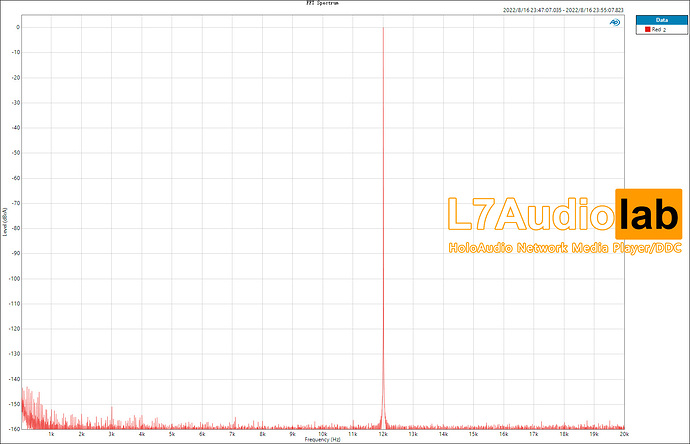This screenshot has width=690, height=444.
Task: Click the "-150" level axis tick label
Action: point(15,404)
